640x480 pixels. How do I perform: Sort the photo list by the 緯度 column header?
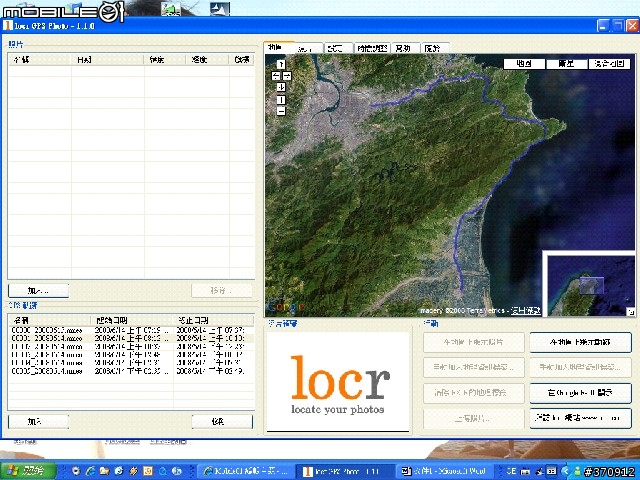[x=165, y=60]
